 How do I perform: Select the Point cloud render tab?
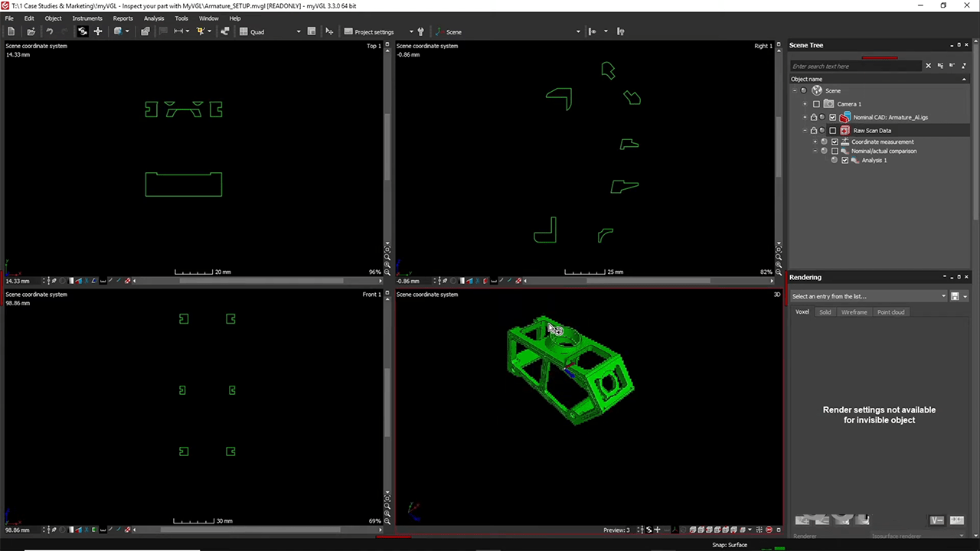[x=890, y=312]
